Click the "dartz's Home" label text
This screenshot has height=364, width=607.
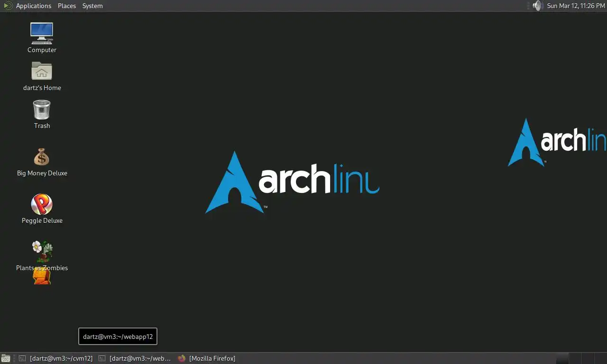click(42, 88)
